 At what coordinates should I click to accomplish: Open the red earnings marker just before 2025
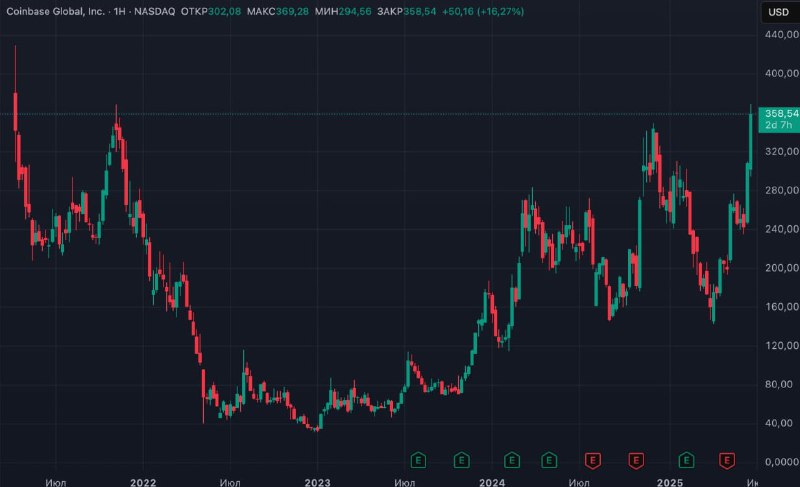click(x=636, y=460)
